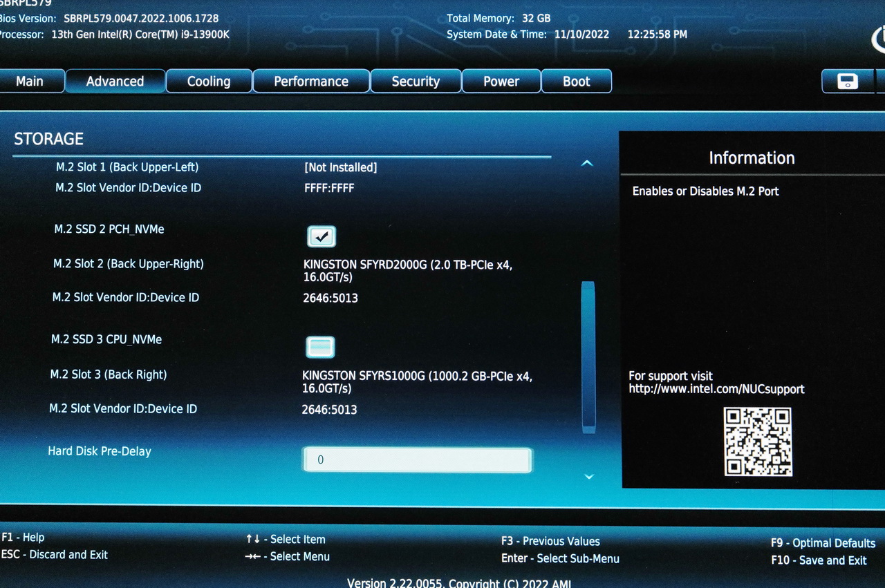Select the Boot tab

[x=577, y=82]
